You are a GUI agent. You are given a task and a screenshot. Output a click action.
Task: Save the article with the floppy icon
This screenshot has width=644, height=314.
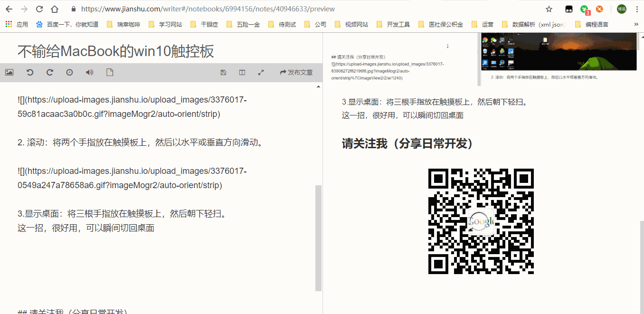pos(223,72)
